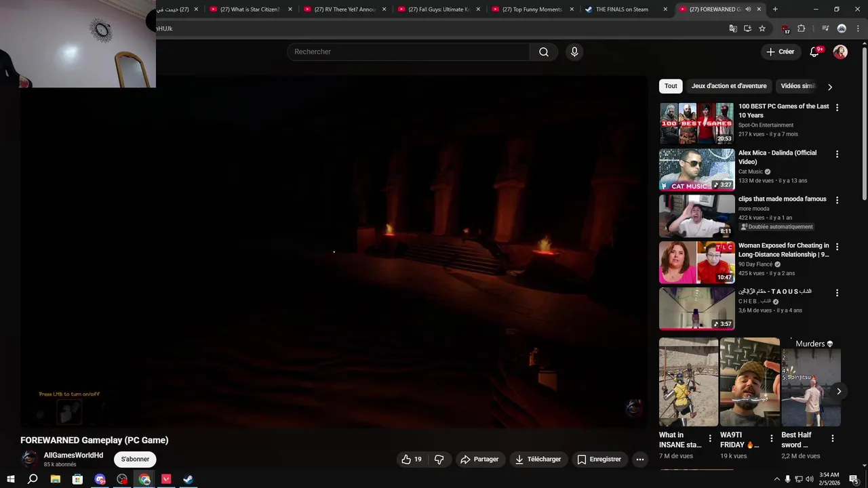The image size is (868, 488).
Task: Close the FOREWARNED tab
Action: tap(759, 9)
